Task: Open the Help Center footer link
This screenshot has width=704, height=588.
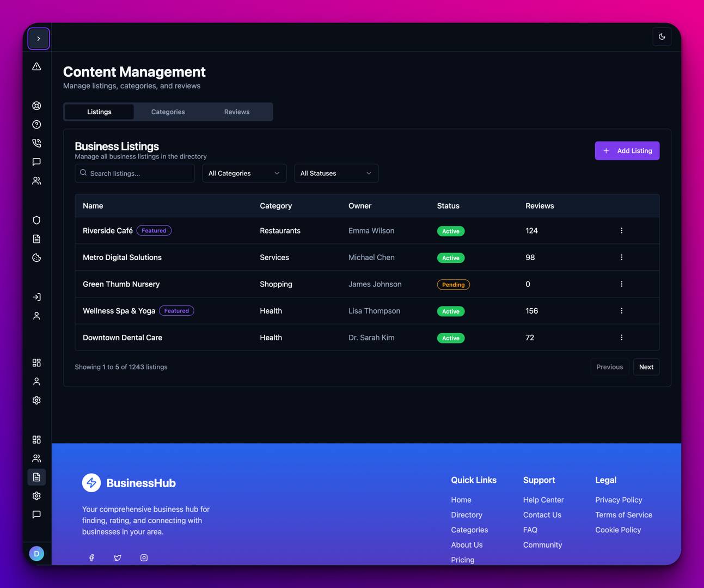Action: tap(543, 500)
